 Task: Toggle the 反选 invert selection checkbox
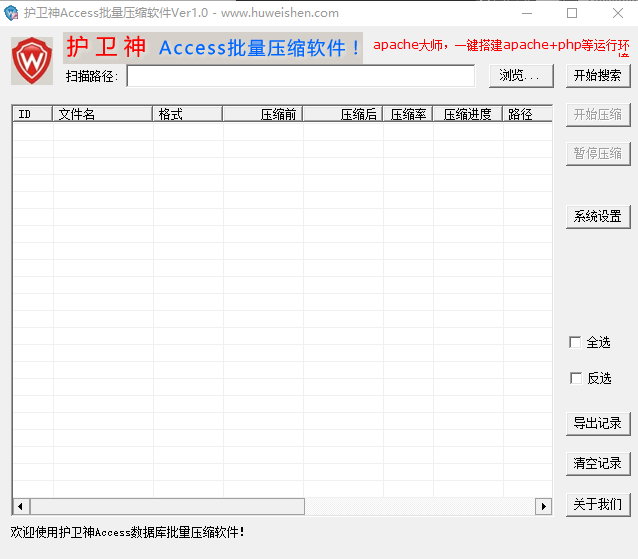point(575,378)
